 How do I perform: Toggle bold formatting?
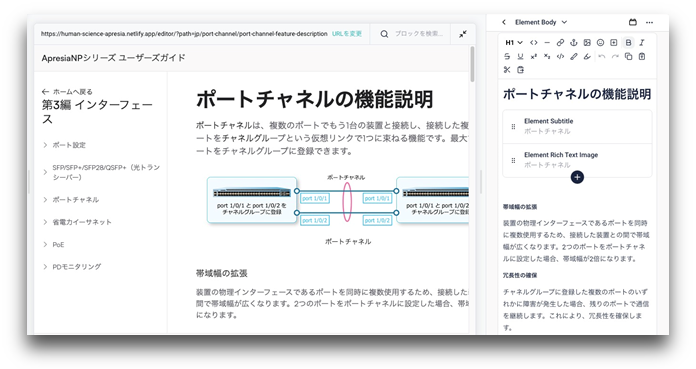point(628,43)
